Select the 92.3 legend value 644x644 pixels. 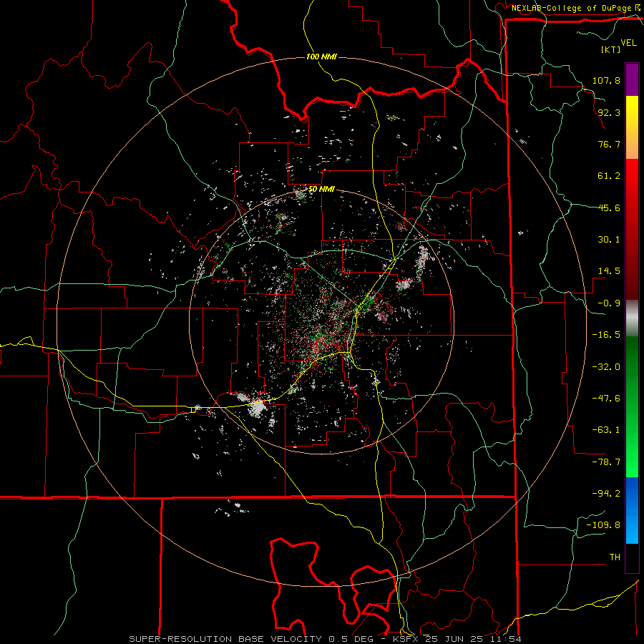[x=609, y=112]
